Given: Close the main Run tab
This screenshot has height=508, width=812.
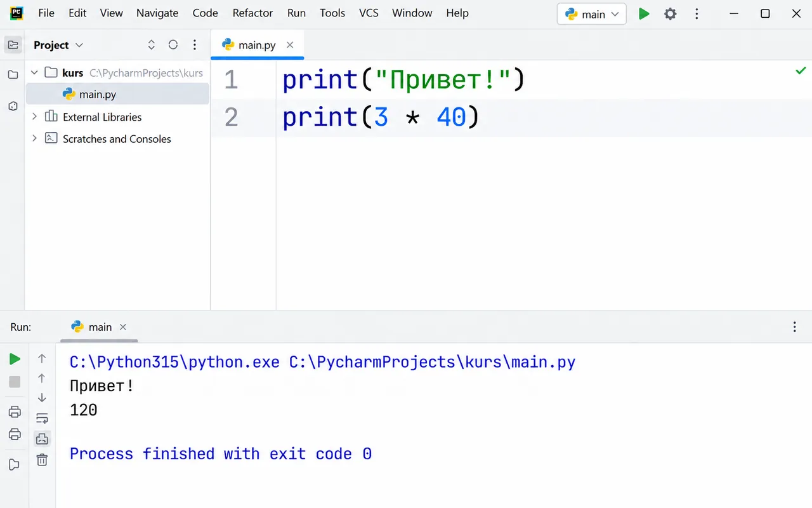Looking at the screenshot, I should point(123,327).
